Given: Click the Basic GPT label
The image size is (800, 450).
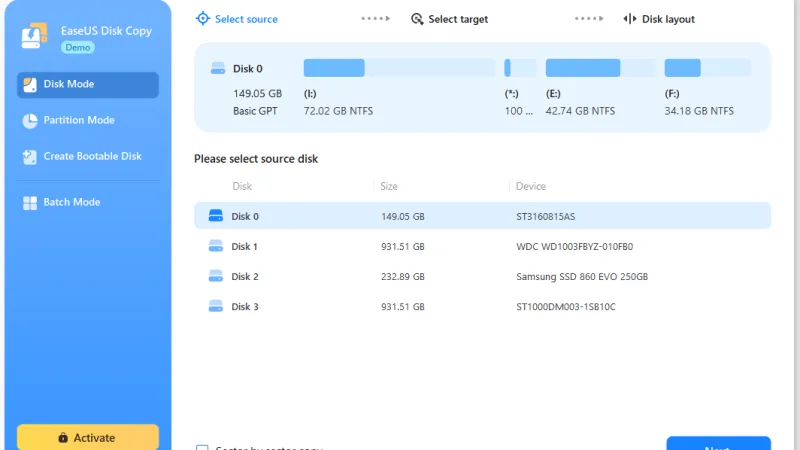Looking at the screenshot, I should (x=255, y=111).
